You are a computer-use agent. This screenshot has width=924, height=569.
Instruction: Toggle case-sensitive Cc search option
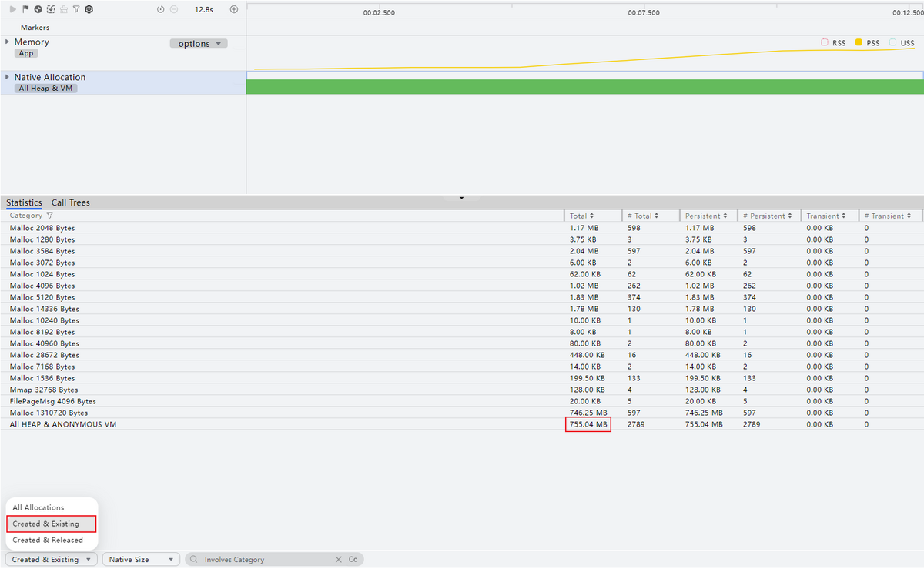[353, 560]
